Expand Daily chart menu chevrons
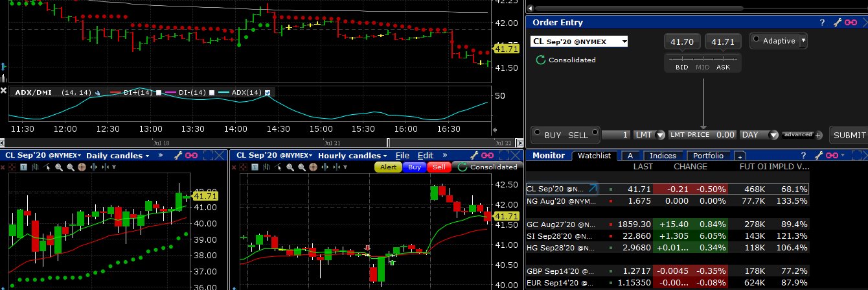Viewport: 868px width, 290px height. pyautogui.click(x=160, y=156)
